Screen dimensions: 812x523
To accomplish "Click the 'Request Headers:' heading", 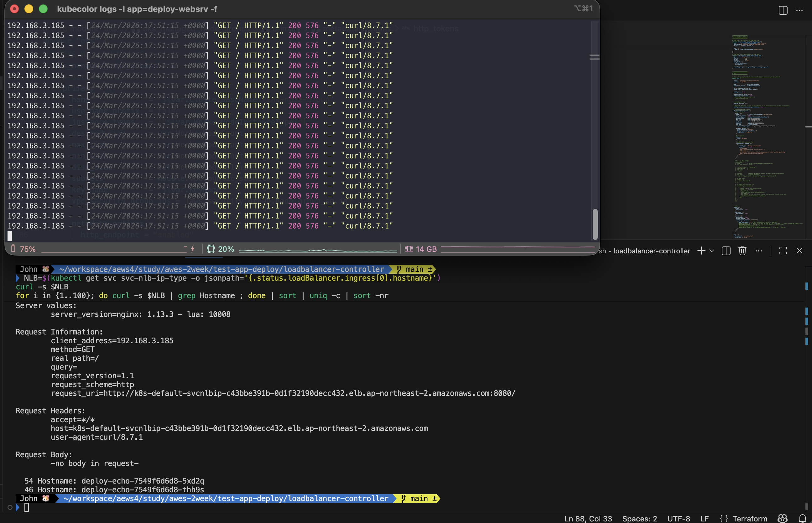I will (50, 411).
